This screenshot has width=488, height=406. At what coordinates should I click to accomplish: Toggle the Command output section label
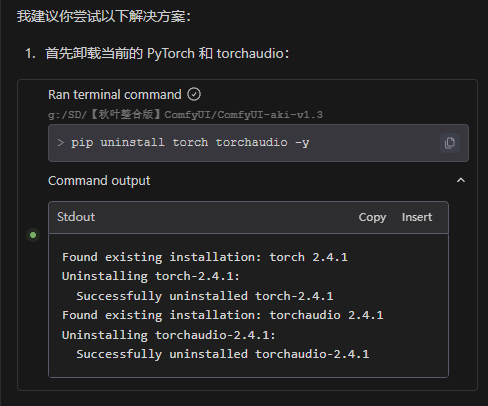pyautogui.click(x=99, y=181)
